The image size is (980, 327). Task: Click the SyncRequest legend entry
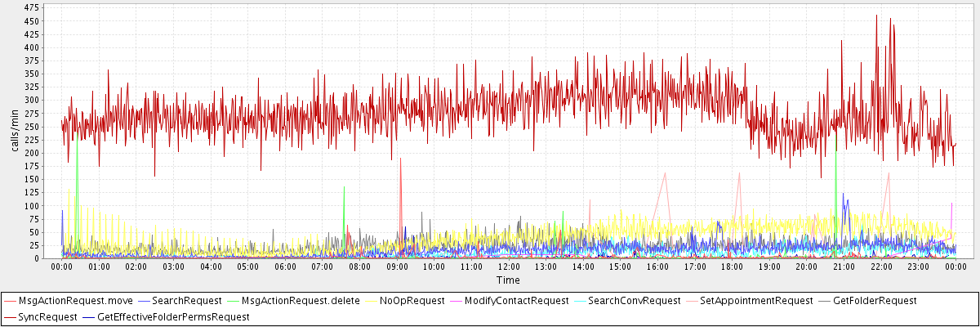pos(48,316)
